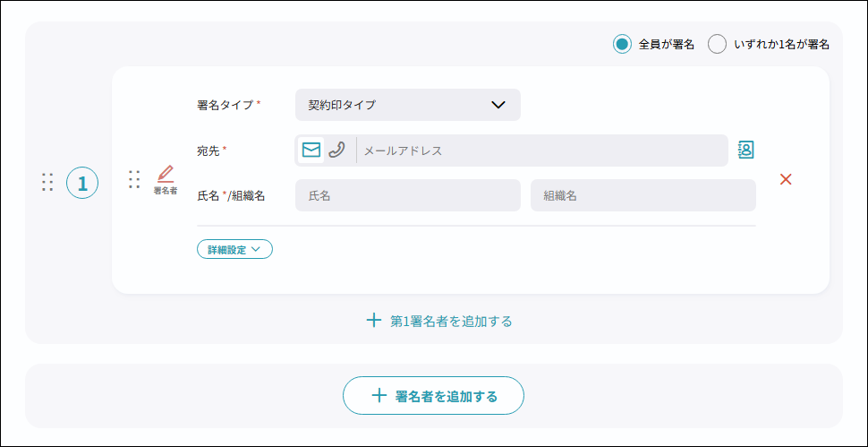
Task: Focus the メールアドレス input field
Action: click(x=541, y=150)
